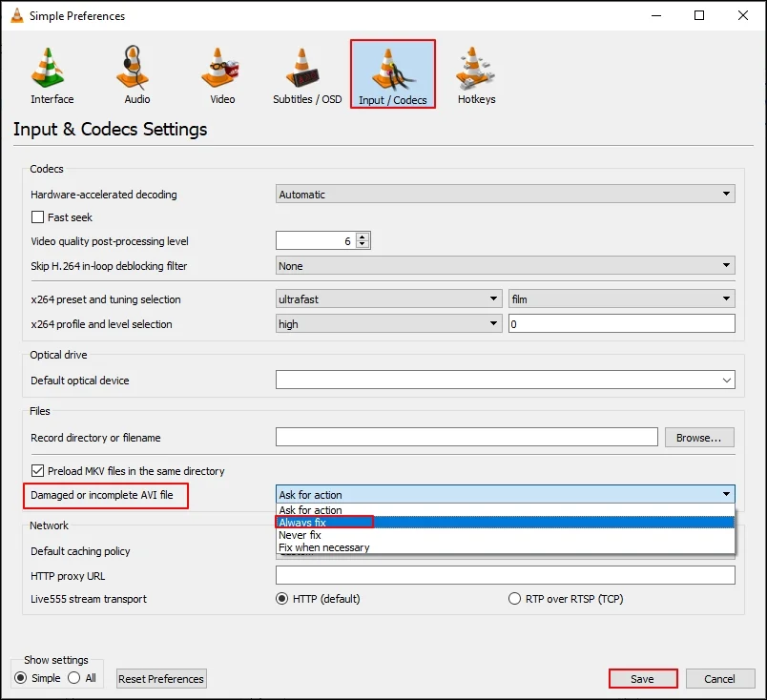The width and height of the screenshot is (767, 700).
Task: Click the Reset Preferences button
Action: [161, 679]
